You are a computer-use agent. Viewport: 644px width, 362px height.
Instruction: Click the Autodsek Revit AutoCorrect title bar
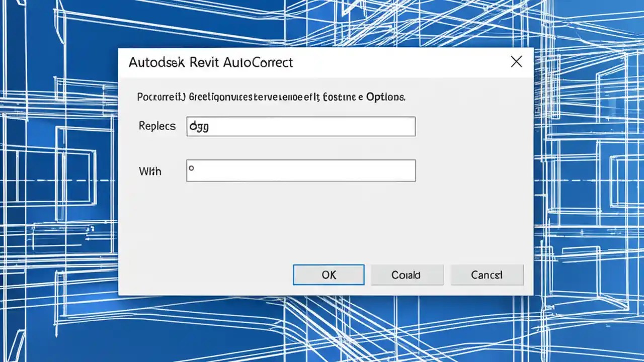[x=211, y=62]
